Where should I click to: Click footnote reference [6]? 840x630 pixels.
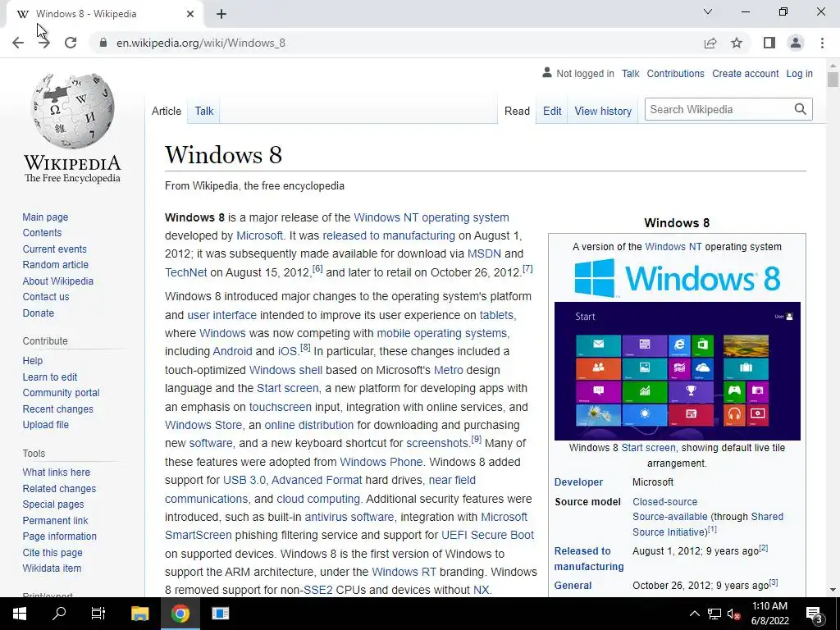pyautogui.click(x=317, y=268)
